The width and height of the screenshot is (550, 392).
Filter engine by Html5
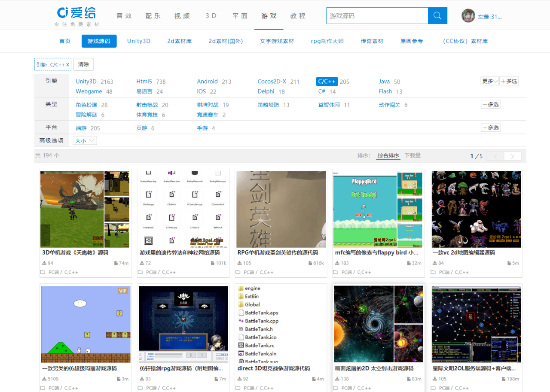pyautogui.click(x=144, y=82)
